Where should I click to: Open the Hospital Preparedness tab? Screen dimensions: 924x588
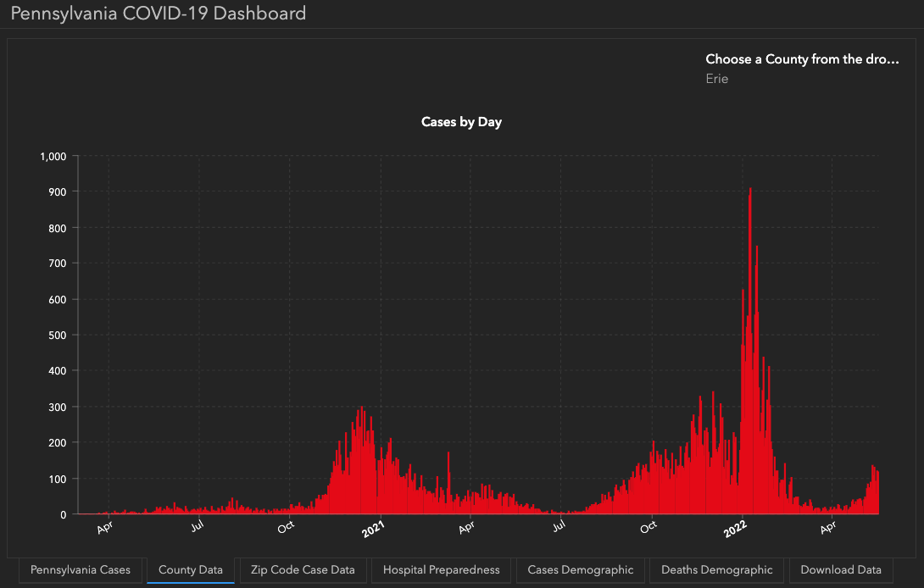click(x=441, y=570)
